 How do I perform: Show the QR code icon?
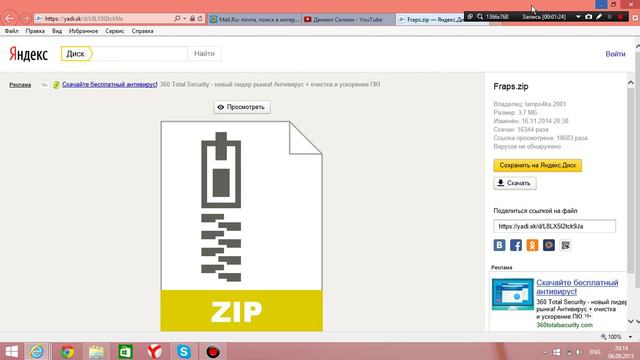[565, 245]
